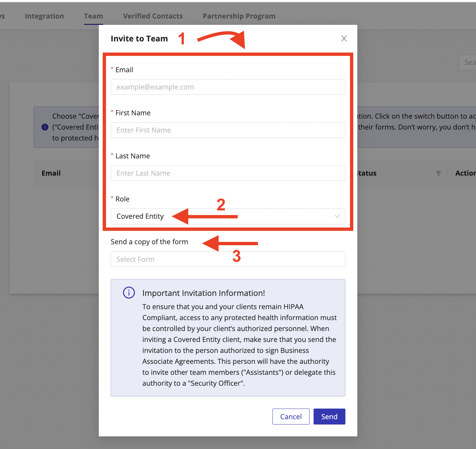This screenshot has height=449, width=476.
Task: Go to the Verified Contacts tab
Action: point(153,16)
